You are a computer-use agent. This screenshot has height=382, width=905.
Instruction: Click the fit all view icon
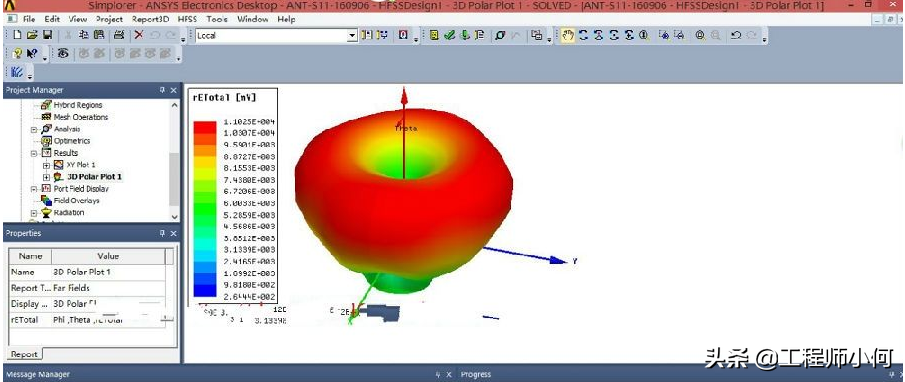point(664,35)
